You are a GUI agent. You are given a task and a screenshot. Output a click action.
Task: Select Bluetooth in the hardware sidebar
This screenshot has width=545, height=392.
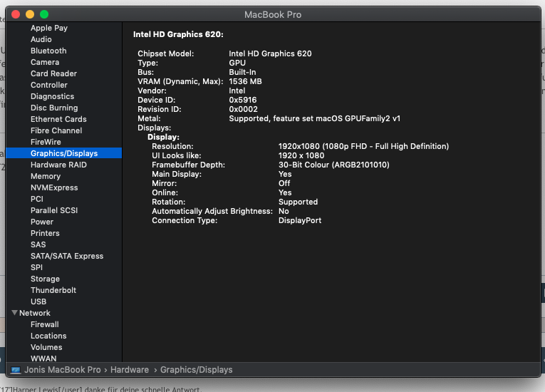click(x=48, y=51)
